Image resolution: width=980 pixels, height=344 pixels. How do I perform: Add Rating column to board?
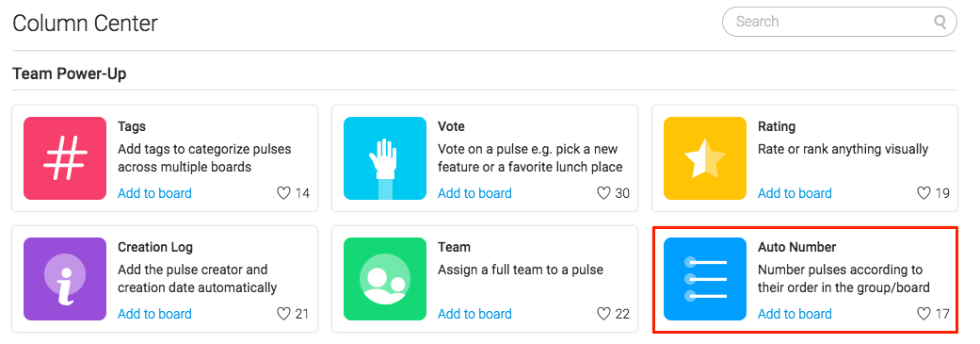coord(795,193)
